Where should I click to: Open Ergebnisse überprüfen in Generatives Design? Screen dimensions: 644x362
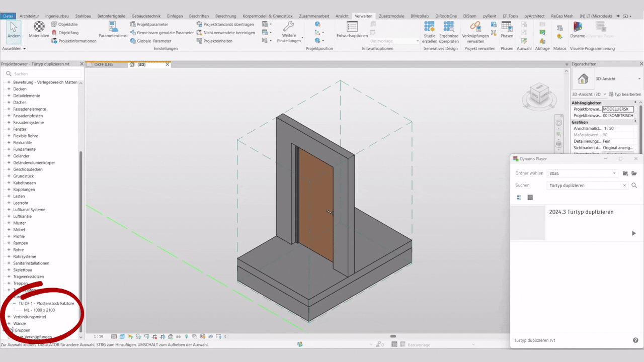448,31
